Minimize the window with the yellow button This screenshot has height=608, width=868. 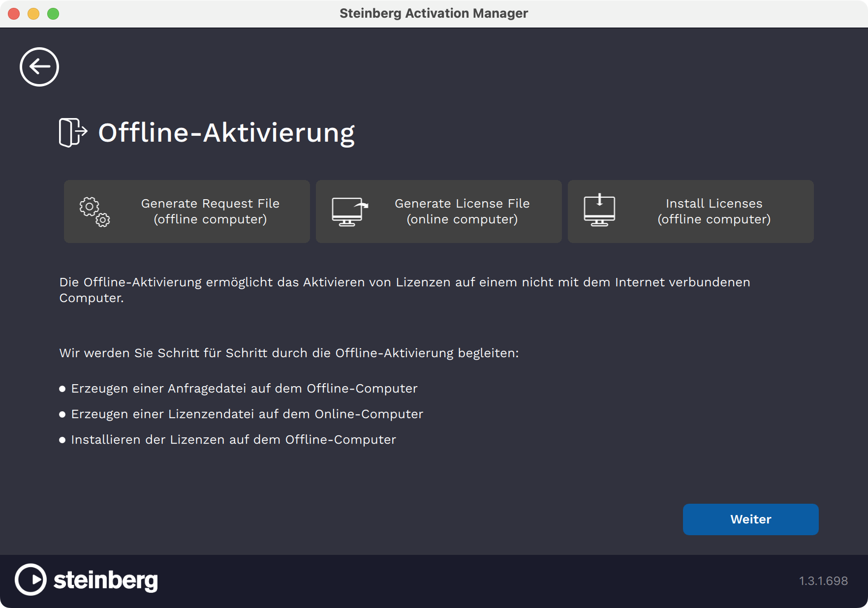click(x=33, y=14)
